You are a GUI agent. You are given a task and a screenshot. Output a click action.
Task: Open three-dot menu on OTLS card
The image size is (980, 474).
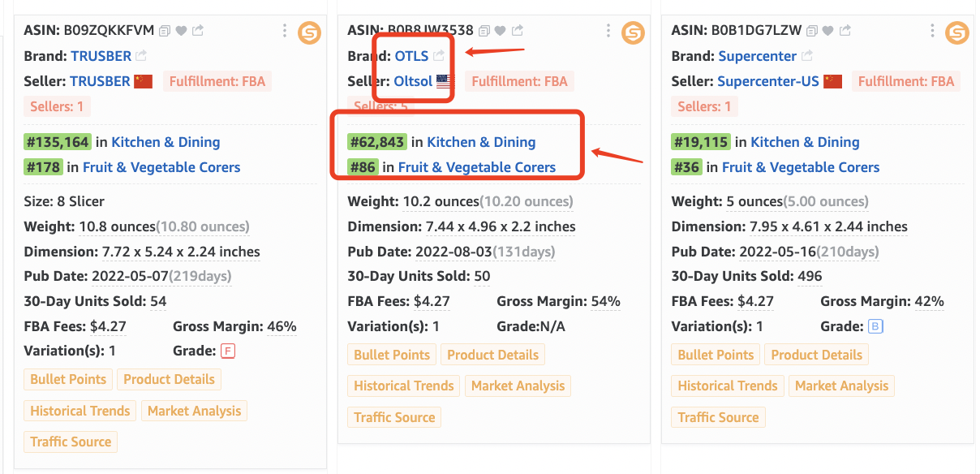tap(608, 31)
